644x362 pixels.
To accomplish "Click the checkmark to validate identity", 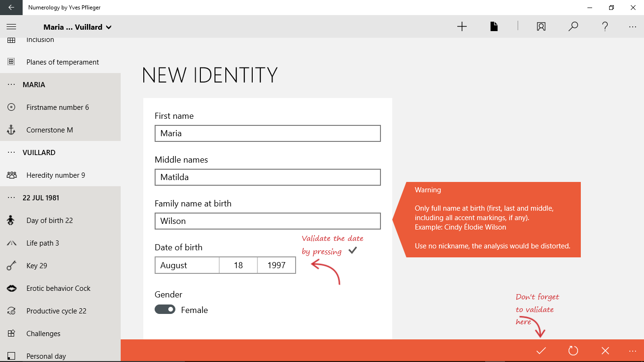I will (541, 351).
